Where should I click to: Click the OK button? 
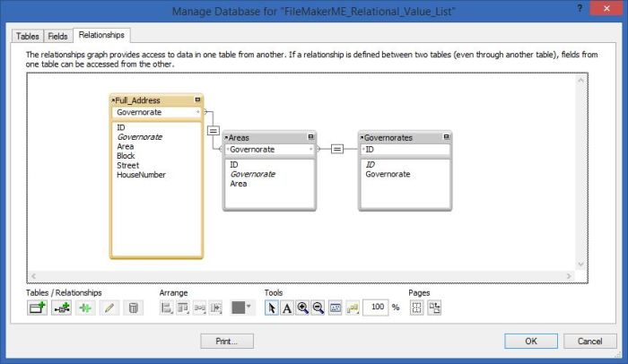(x=531, y=341)
